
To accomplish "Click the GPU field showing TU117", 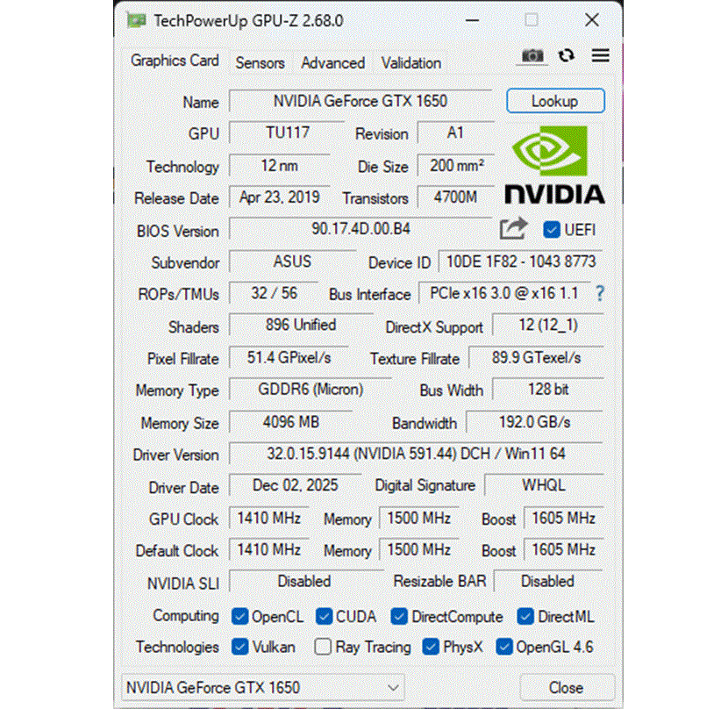I will 287,132.
